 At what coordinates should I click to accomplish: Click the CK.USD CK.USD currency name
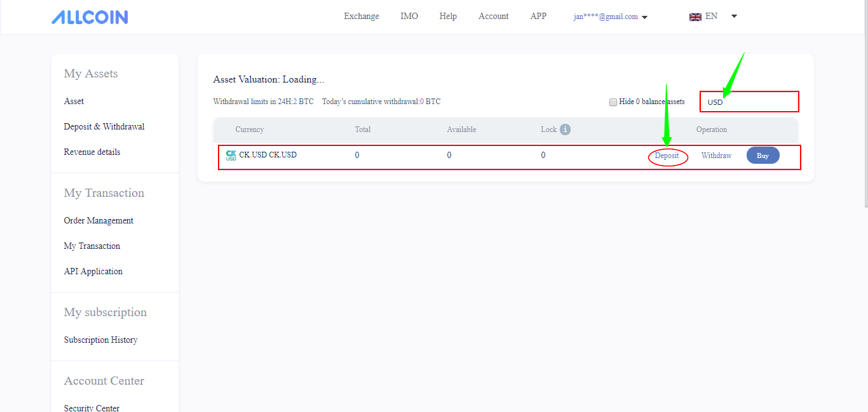(x=268, y=155)
